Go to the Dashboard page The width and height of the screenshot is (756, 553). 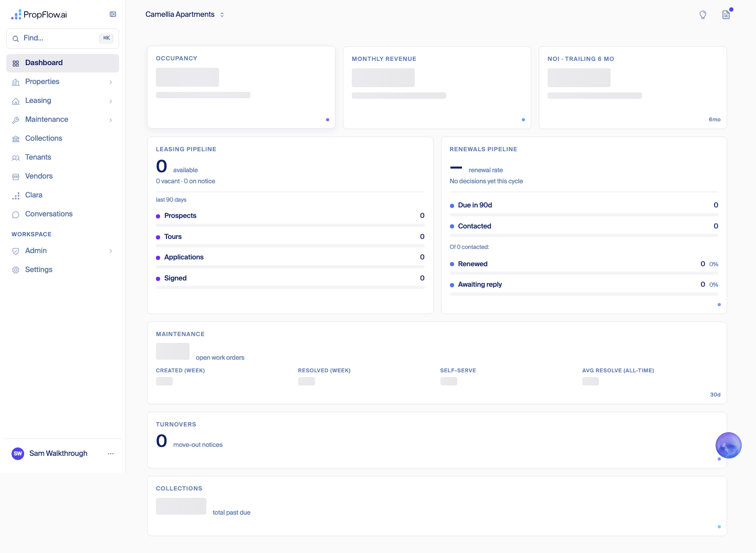point(62,63)
